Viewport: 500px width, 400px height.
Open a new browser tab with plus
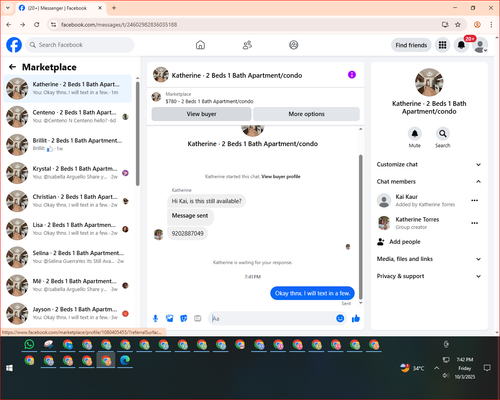click(114, 8)
